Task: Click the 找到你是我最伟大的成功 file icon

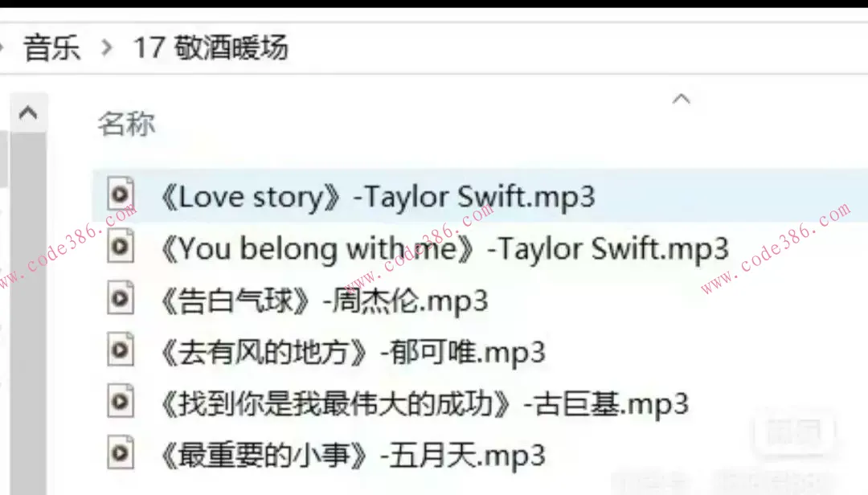Action: coord(121,401)
